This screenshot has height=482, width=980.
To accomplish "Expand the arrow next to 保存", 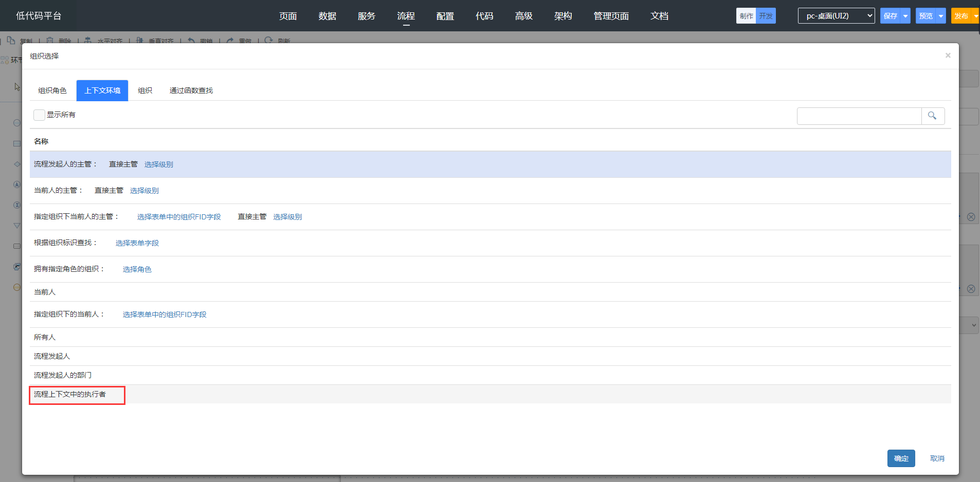I will click(905, 16).
